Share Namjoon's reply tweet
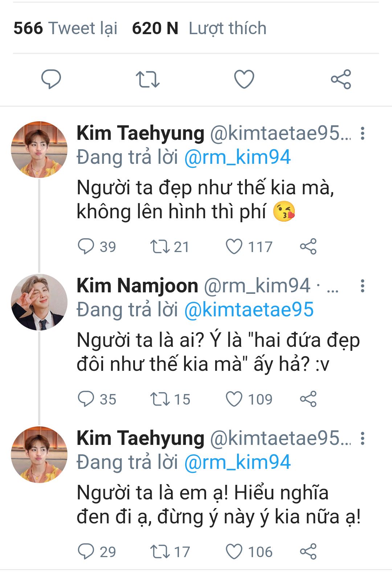 308,399
